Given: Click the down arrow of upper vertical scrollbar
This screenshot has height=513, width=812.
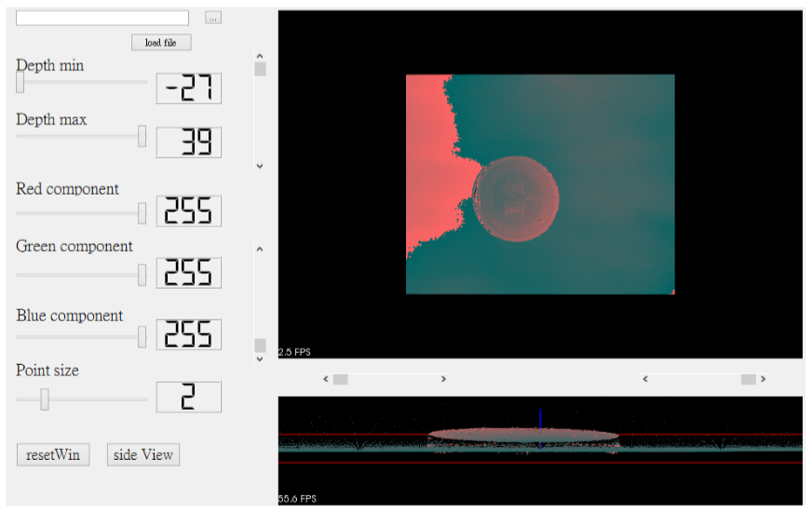Looking at the screenshot, I should coord(260,166).
